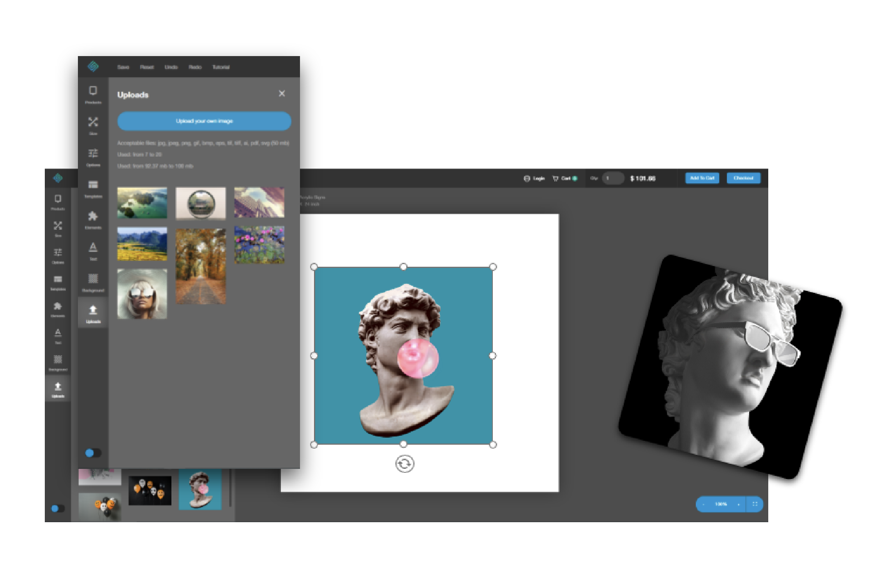The image size is (875, 588).
Task: Click the Upload your own image button
Action: click(x=204, y=121)
